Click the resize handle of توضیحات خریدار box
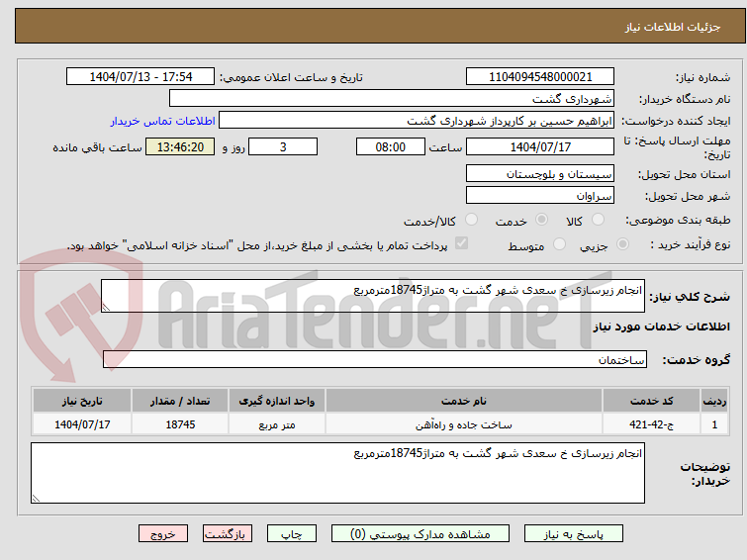The image size is (747, 560). 37,498
